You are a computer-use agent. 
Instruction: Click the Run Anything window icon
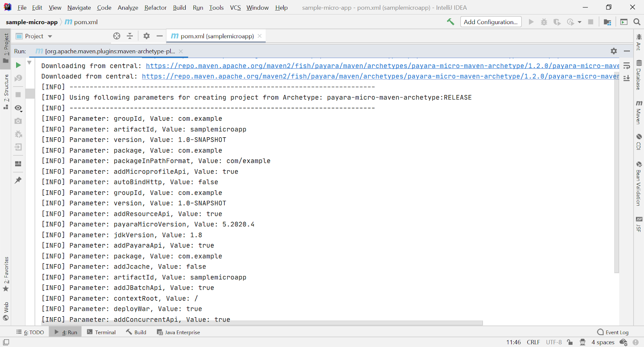(624, 22)
